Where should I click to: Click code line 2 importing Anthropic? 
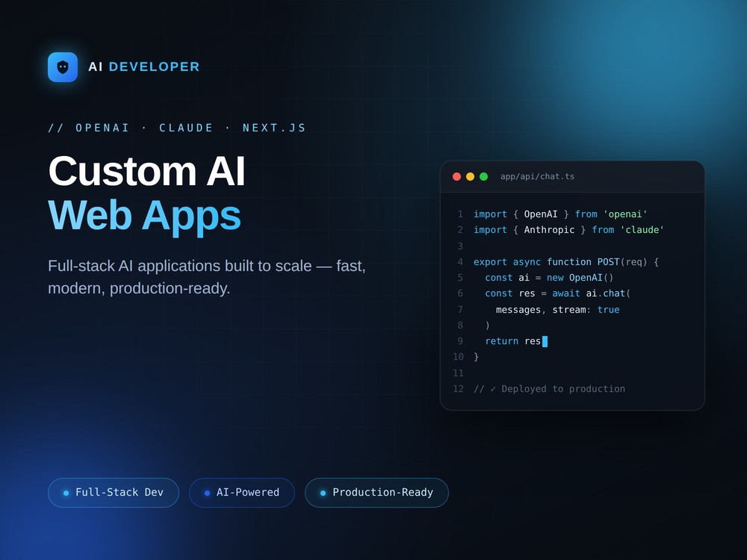click(x=568, y=230)
